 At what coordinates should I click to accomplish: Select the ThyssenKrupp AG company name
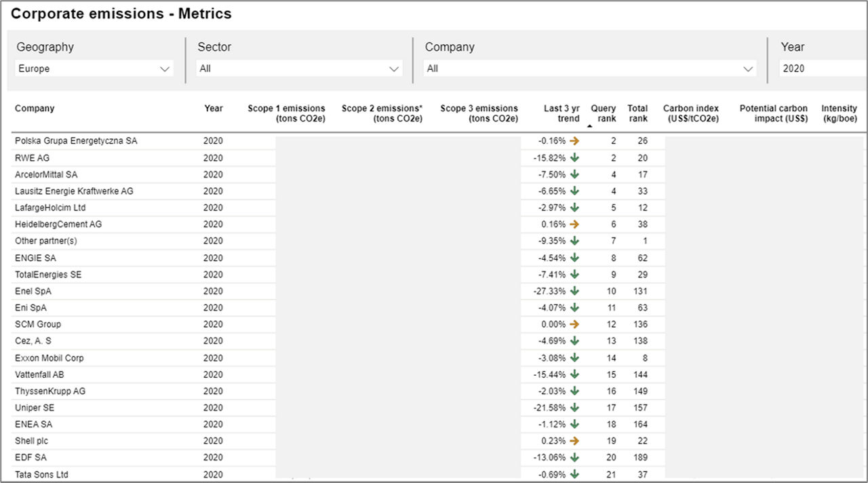50,391
